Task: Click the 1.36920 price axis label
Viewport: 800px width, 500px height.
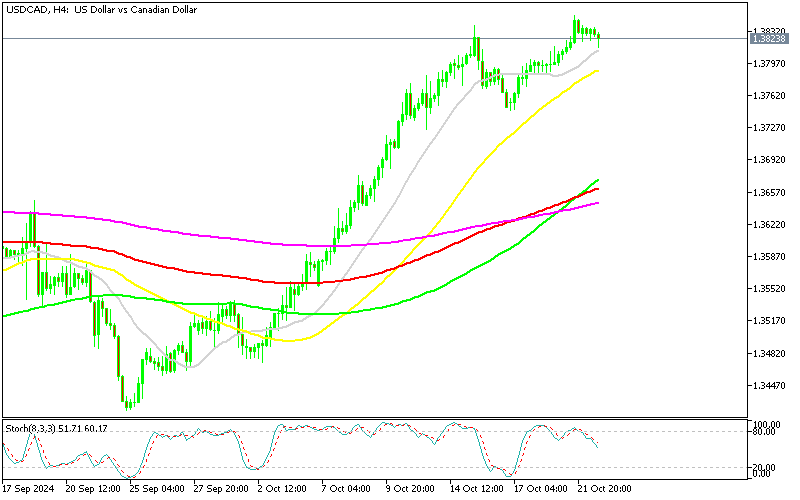Action: coord(769,160)
